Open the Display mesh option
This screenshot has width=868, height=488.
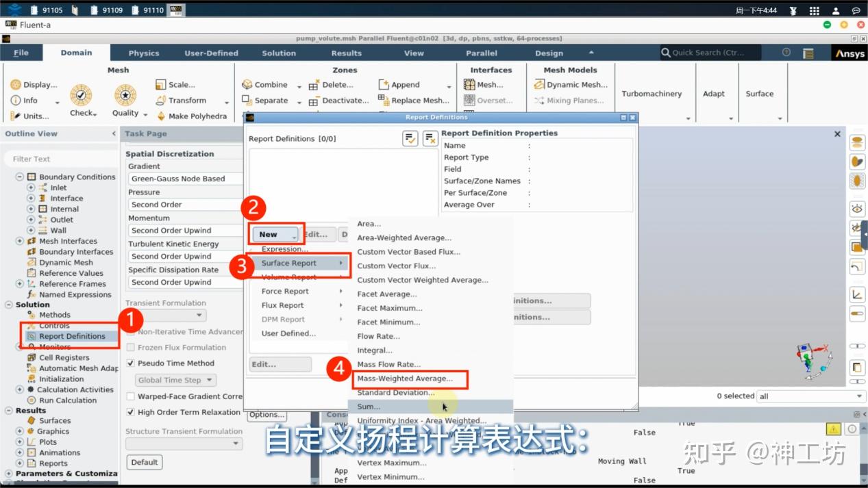click(x=34, y=85)
